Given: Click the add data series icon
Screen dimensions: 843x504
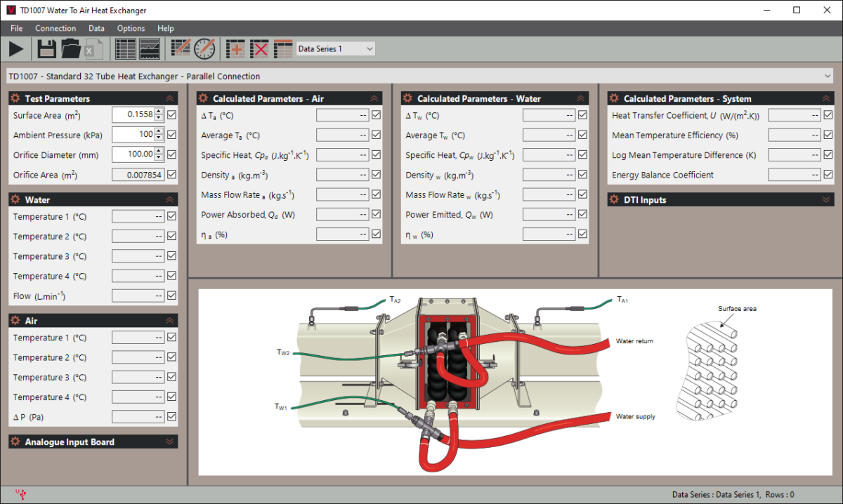Looking at the screenshot, I should pos(235,48).
